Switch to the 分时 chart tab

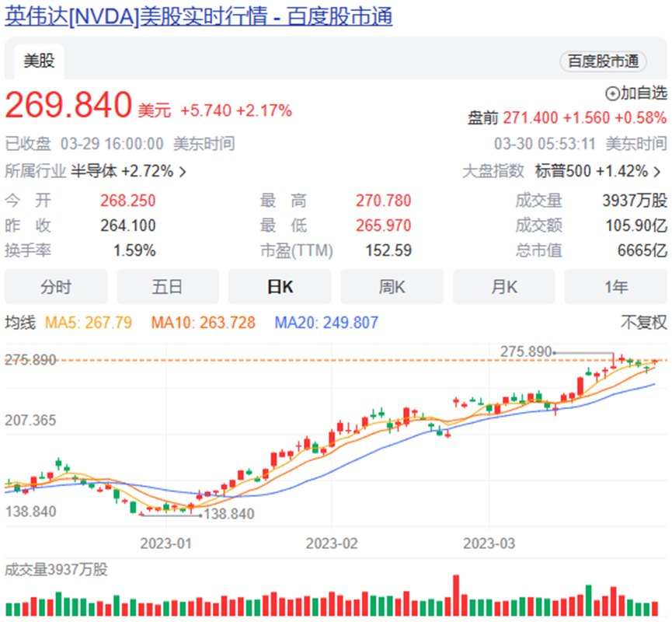point(56,287)
